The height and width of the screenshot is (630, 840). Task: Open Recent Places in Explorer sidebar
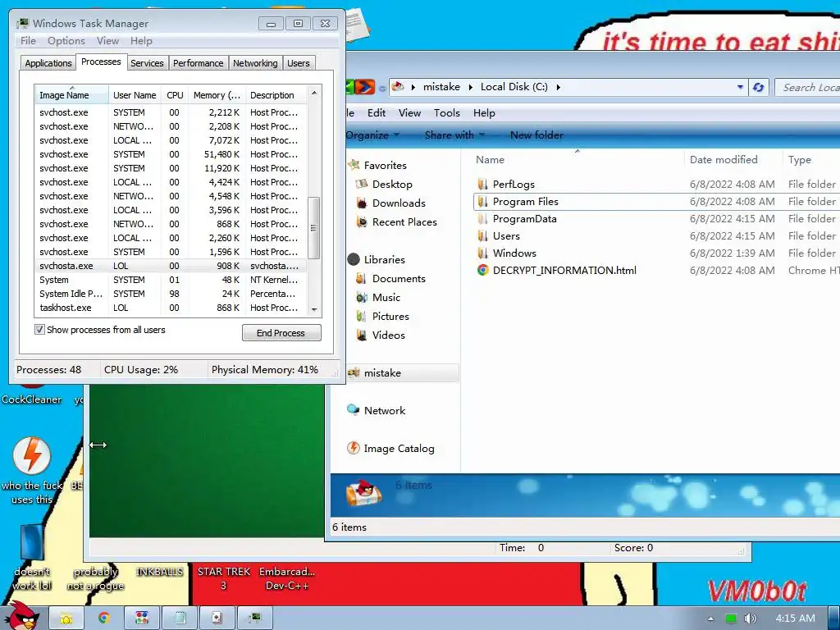(x=404, y=221)
